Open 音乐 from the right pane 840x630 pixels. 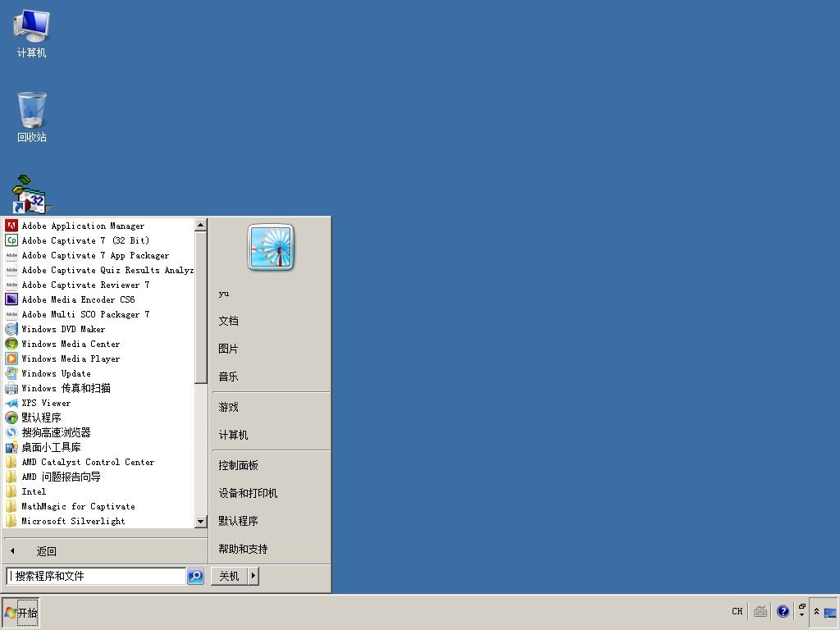click(228, 377)
